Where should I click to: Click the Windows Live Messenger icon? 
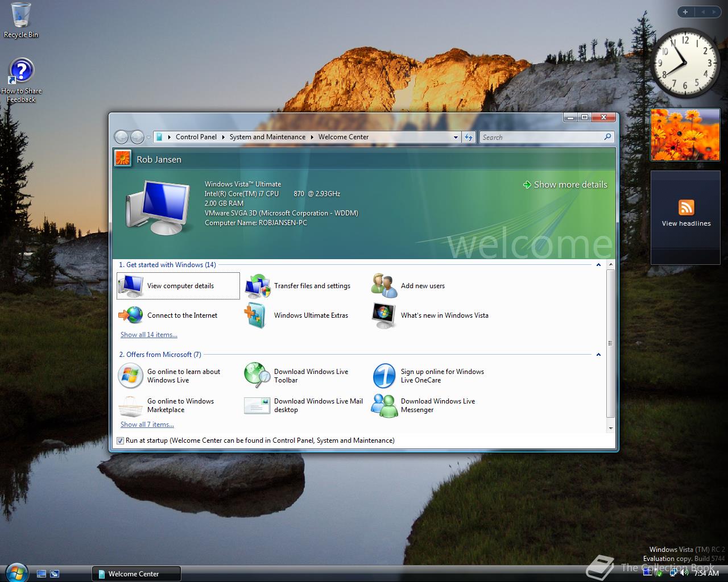(384, 405)
